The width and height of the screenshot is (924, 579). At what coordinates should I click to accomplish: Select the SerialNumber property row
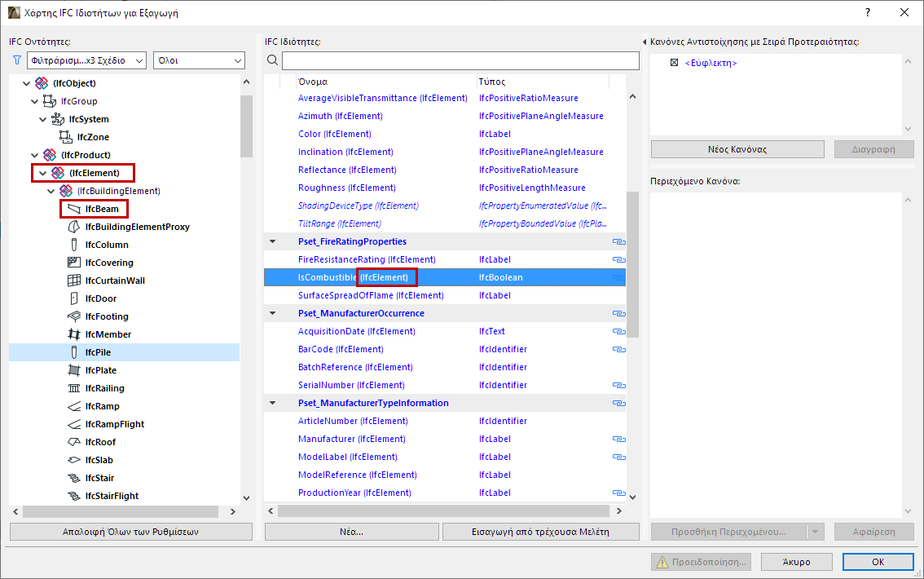click(445, 385)
